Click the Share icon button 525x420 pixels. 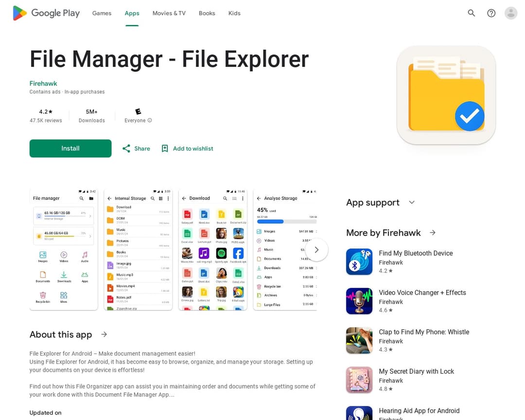(126, 148)
